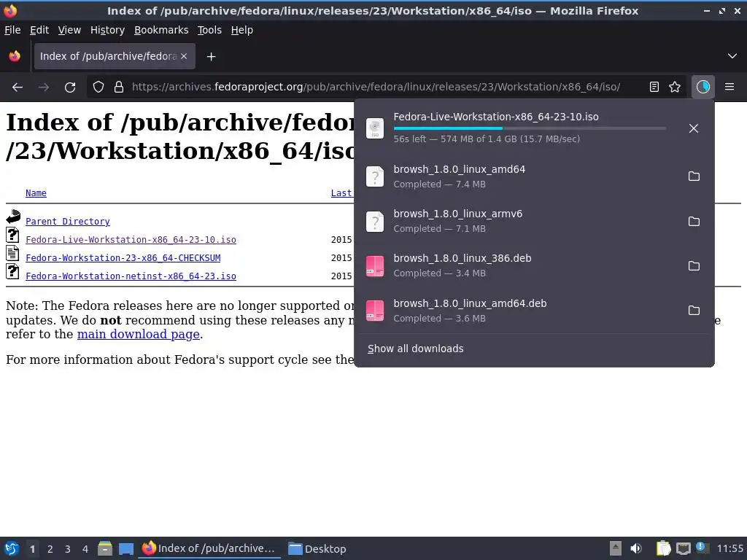Open containing folder for browsh_1.8.0_linux_armv6
The height and width of the screenshot is (560, 747).
click(x=694, y=222)
